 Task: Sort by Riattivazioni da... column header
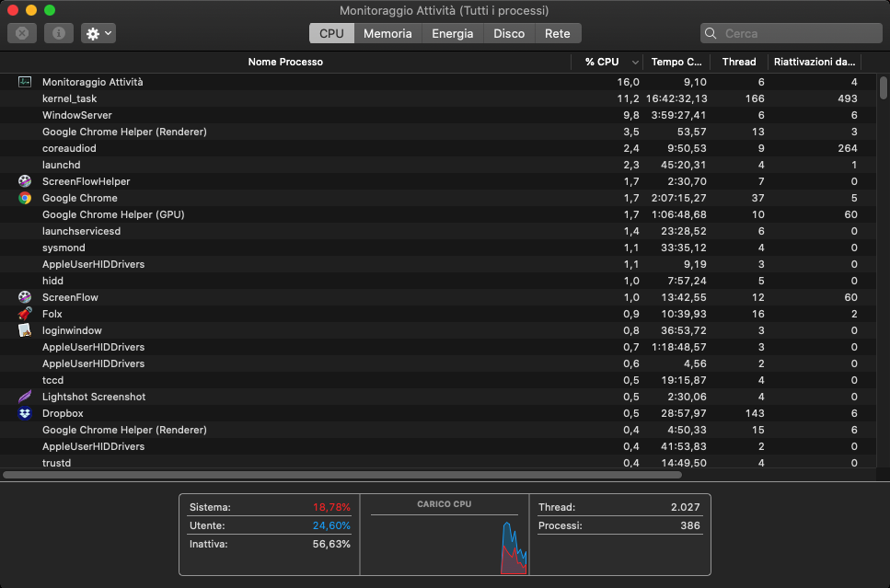coord(815,62)
